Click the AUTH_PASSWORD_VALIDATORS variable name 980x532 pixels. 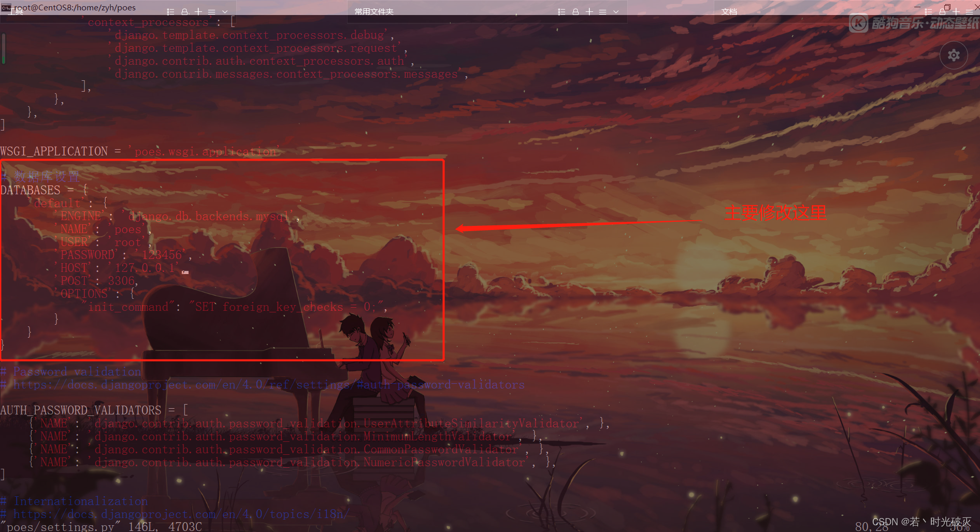[81, 410]
